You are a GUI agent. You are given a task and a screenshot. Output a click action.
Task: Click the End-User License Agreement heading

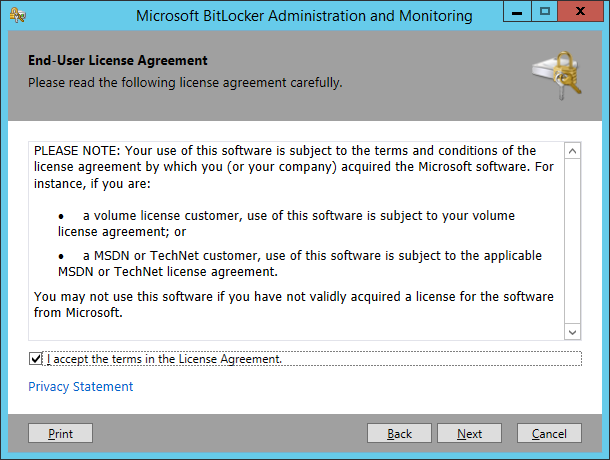tap(117, 60)
